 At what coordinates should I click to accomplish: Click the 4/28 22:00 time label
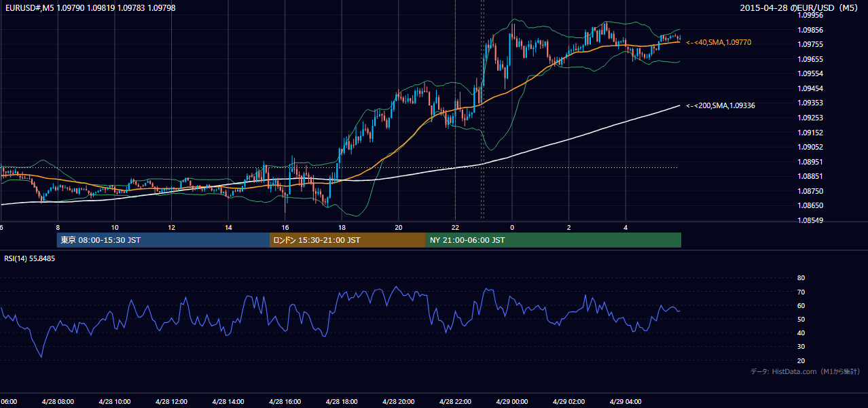pos(455,401)
